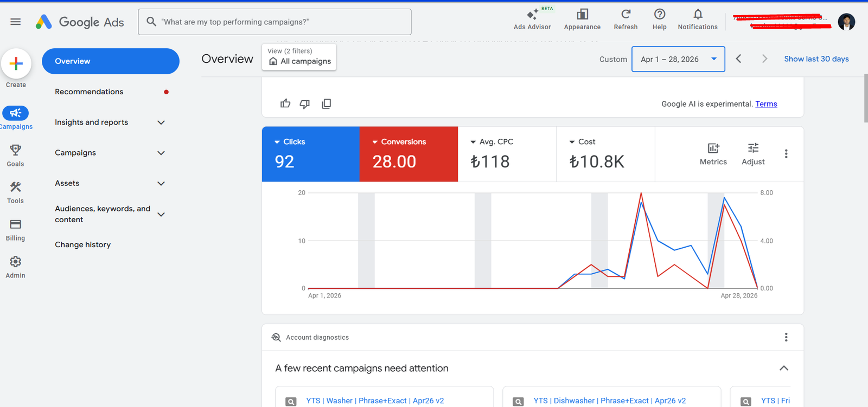Open the Google AI Terms link

pyautogui.click(x=766, y=104)
